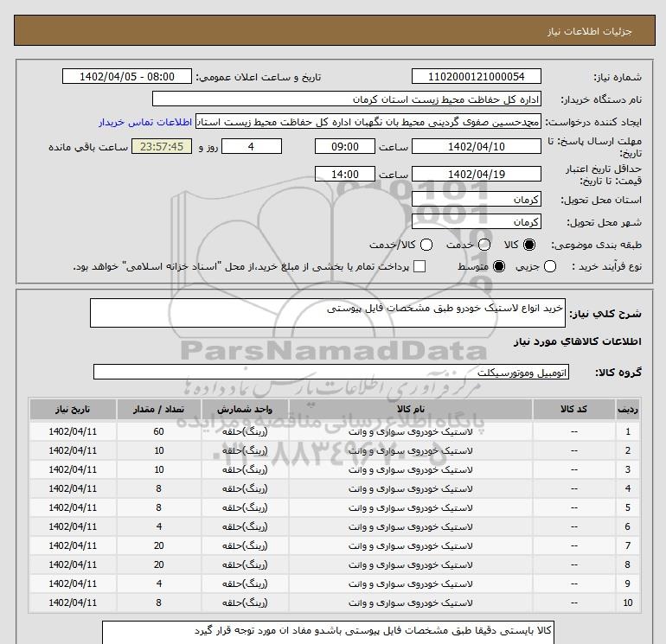The width and height of the screenshot is (666, 644).
Task: Click the need date in row 10
Action: [x=73, y=603]
